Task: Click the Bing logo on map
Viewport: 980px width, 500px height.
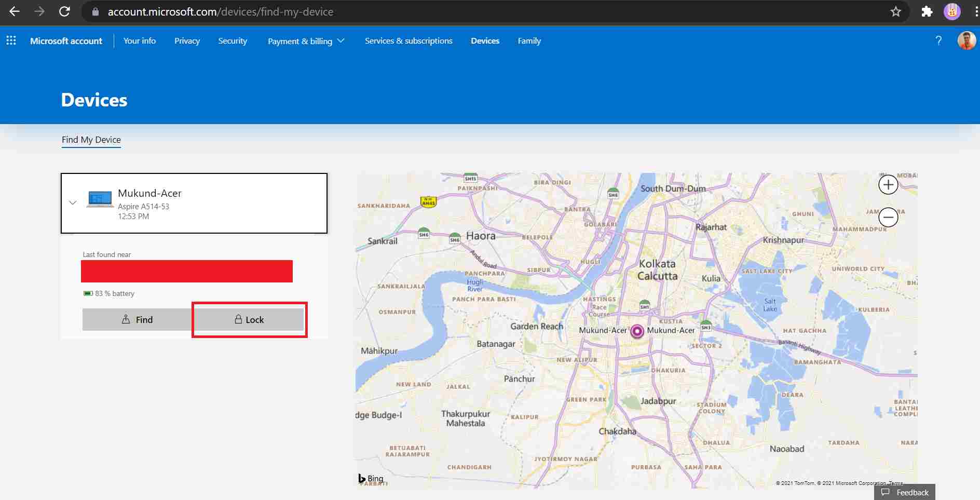Action: point(371,478)
